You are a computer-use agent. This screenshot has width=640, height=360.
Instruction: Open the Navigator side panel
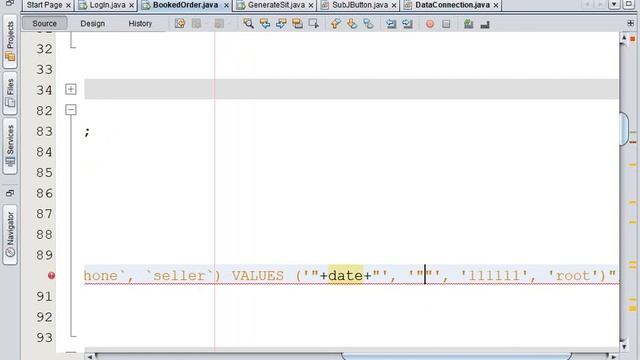click(x=10, y=235)
